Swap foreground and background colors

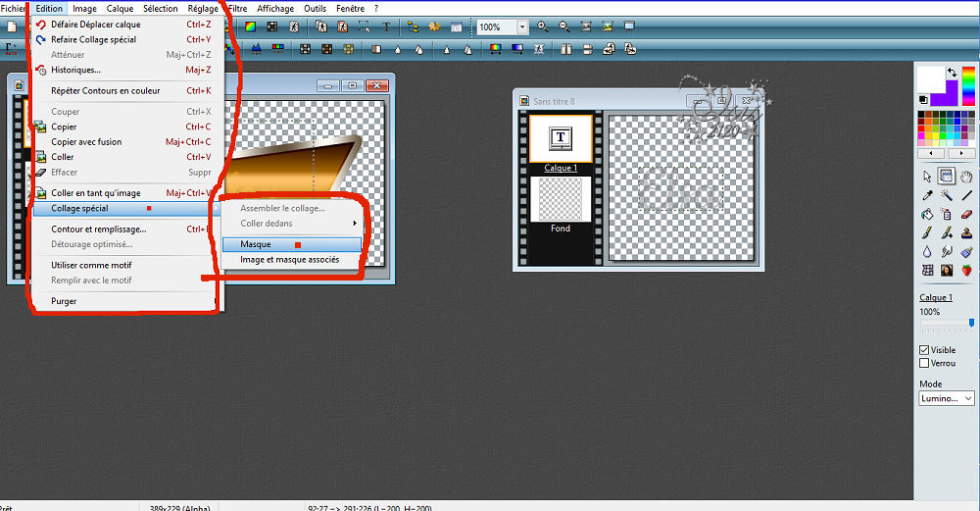click(954, 72)
